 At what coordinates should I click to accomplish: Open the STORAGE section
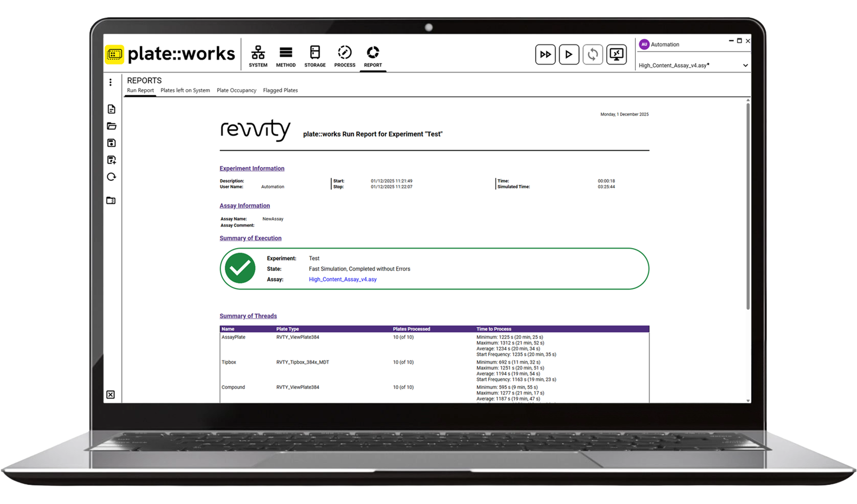315,56
